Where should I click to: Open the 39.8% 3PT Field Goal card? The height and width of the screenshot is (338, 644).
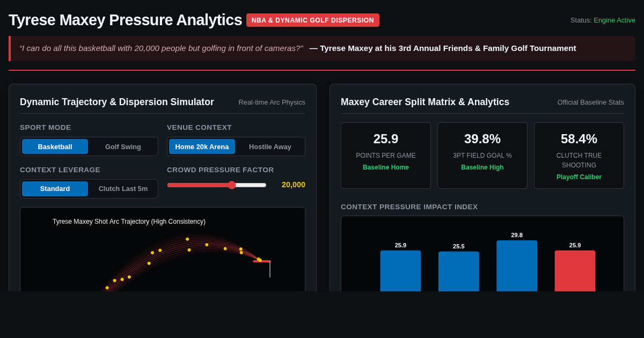tap(482, 156)
